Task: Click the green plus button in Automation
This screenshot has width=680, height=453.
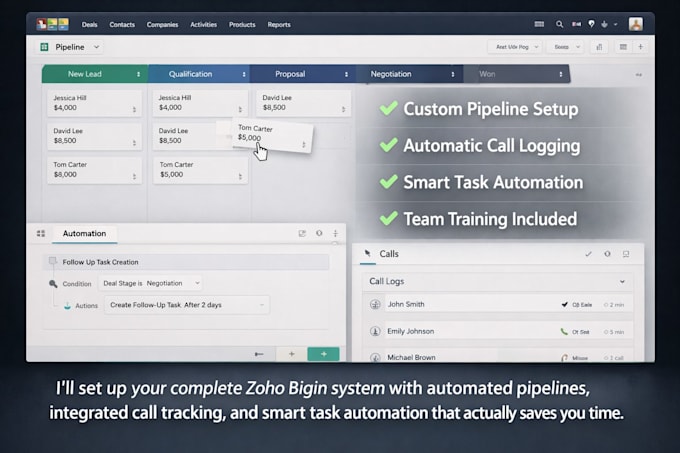Action: click(324, 354)
